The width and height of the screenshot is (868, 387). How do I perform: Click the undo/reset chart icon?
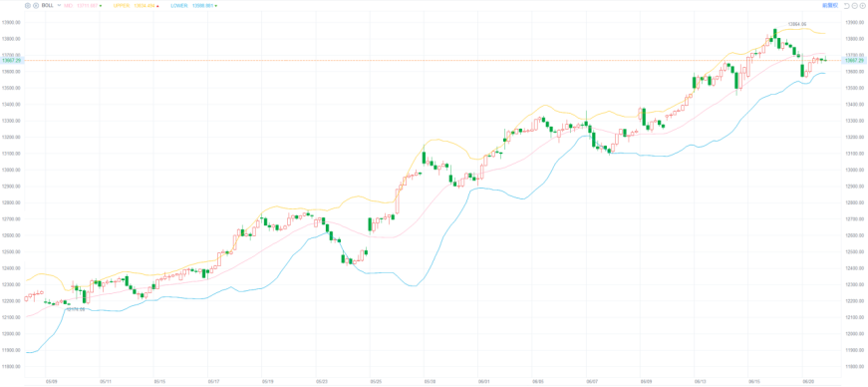[x=847, y=6]
